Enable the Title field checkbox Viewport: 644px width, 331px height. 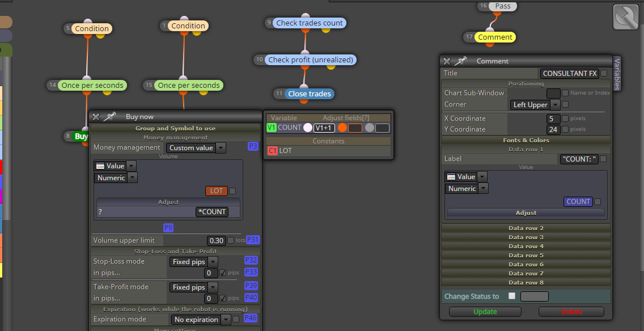604,73
